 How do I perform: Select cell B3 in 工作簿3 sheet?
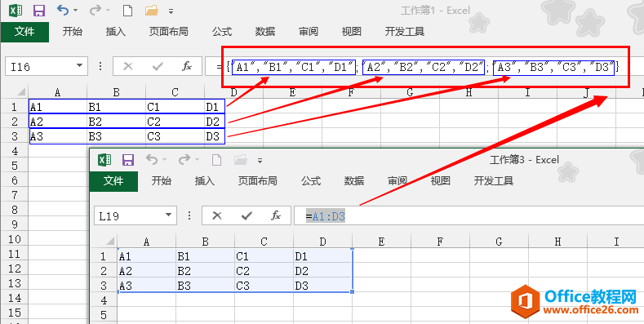pyautogui.click(x=206, y=286)
